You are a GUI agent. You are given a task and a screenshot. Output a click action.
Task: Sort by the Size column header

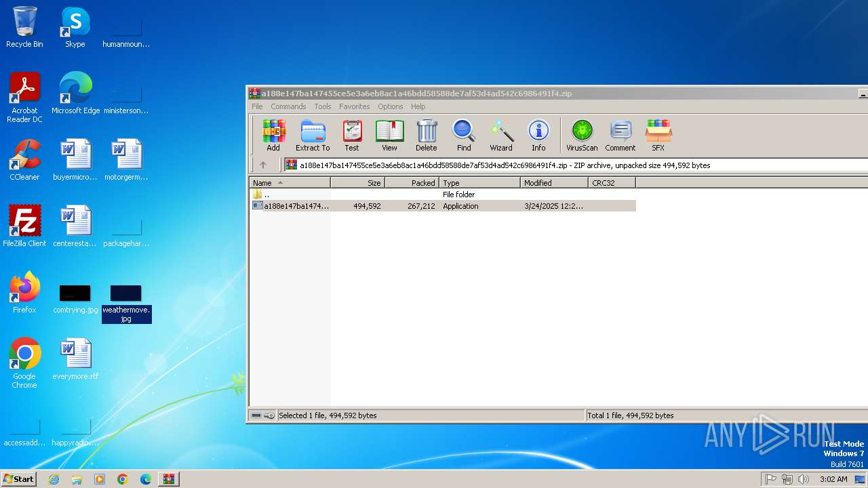pyautogui.click(x=358, y=183)
